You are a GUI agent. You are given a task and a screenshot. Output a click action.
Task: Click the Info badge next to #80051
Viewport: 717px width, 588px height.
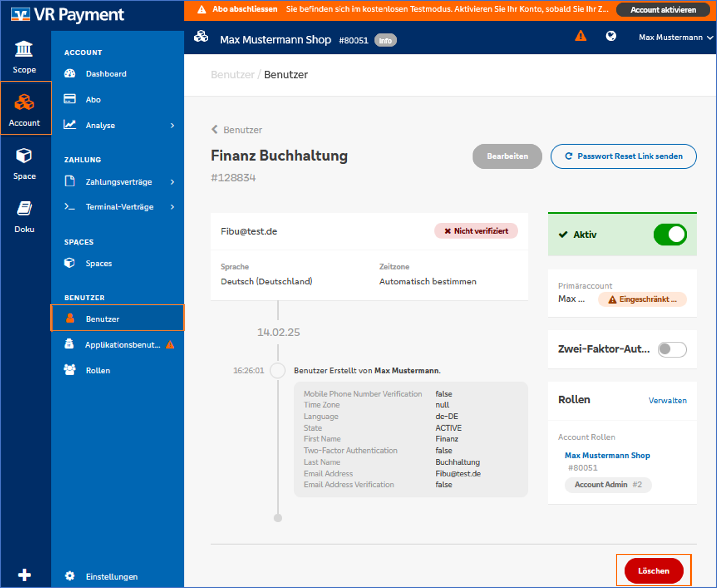[385, 41]
